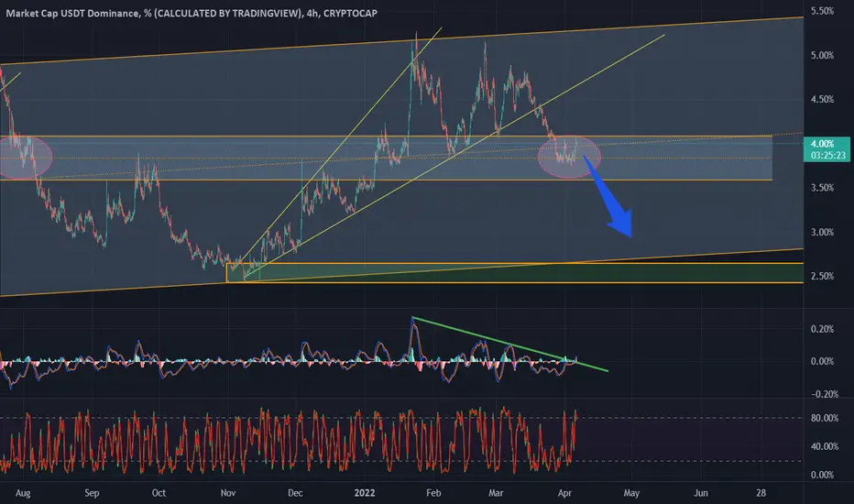Click the Aug label on time axis

(x=23, y=493)
